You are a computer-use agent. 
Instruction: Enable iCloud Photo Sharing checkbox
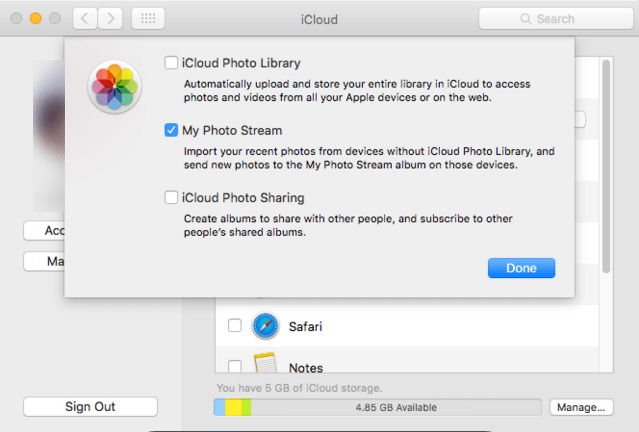pos(171,197)
